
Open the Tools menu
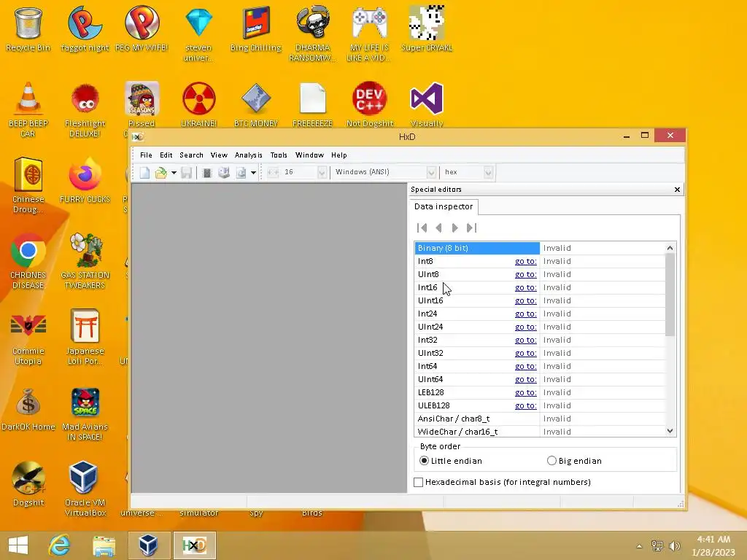(x=279, y=155)
